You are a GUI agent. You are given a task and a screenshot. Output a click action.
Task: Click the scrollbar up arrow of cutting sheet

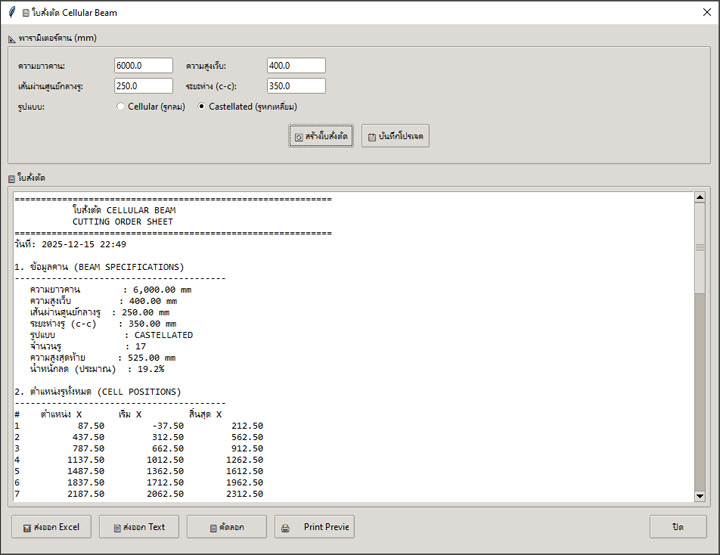coord(700,197)
